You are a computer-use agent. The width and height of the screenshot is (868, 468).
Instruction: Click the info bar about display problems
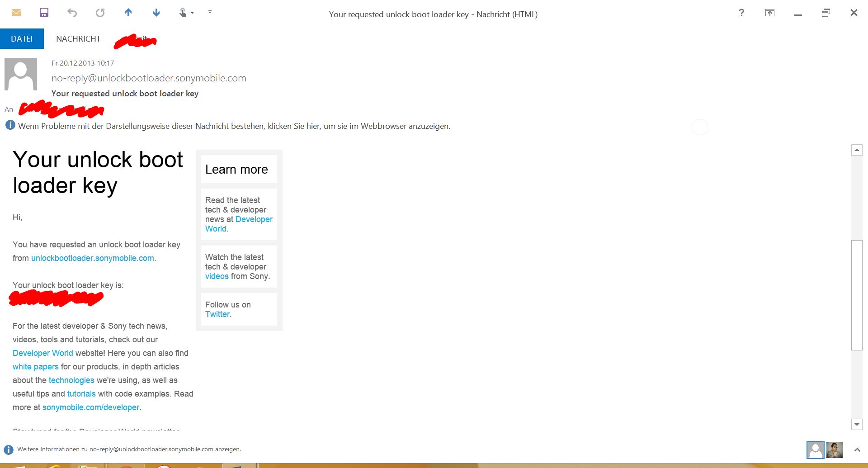(x=234, y=126)
